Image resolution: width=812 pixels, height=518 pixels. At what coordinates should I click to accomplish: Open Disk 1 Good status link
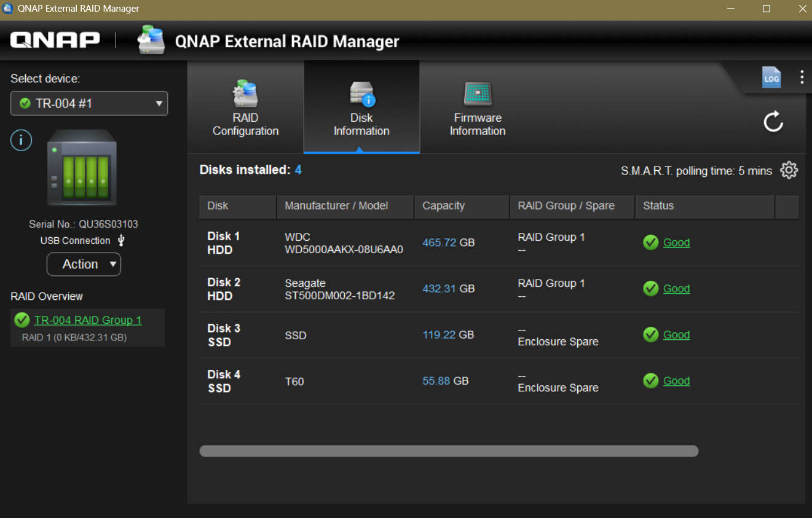(676, 243)
